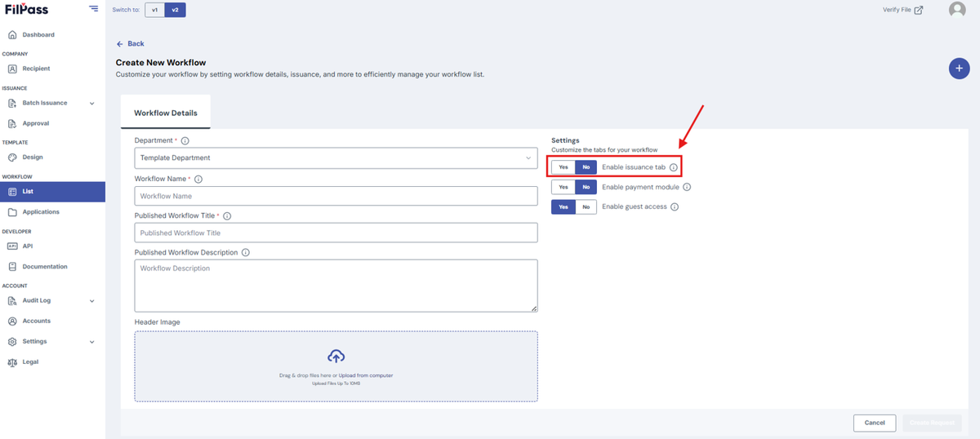Set Enable issuance tab to Yes

click(563, 166)
